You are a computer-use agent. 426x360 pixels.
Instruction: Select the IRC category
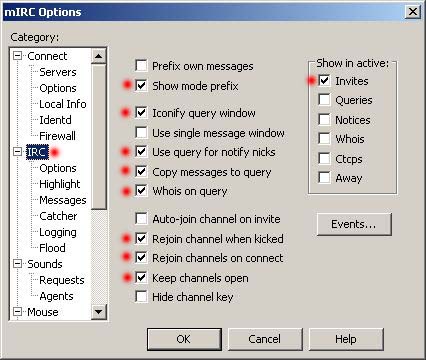(x=37, y=152)
